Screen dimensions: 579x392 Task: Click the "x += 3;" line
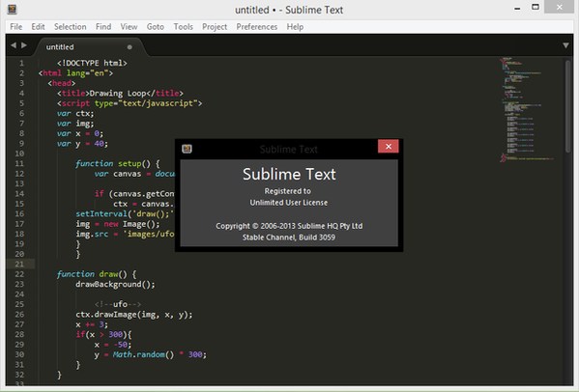(x=92, y=324)
